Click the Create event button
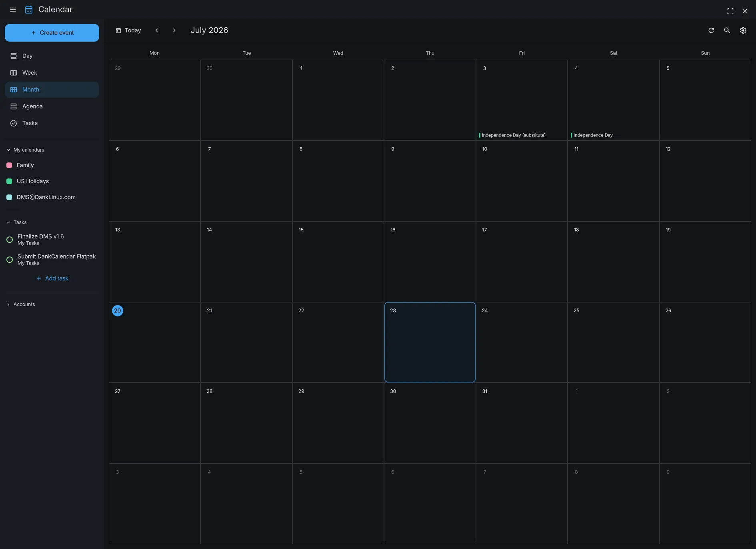756x549 pixels. click(x=52, y=33)
